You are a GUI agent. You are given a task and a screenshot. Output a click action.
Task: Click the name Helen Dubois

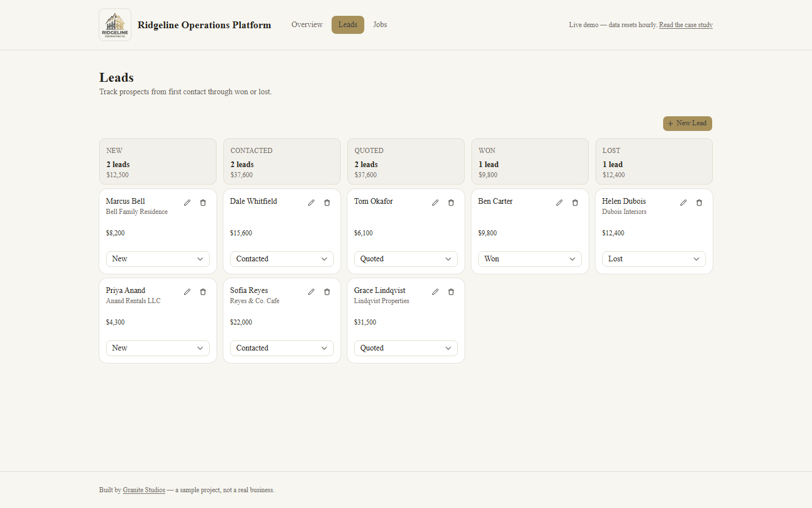tap(624, 202)
